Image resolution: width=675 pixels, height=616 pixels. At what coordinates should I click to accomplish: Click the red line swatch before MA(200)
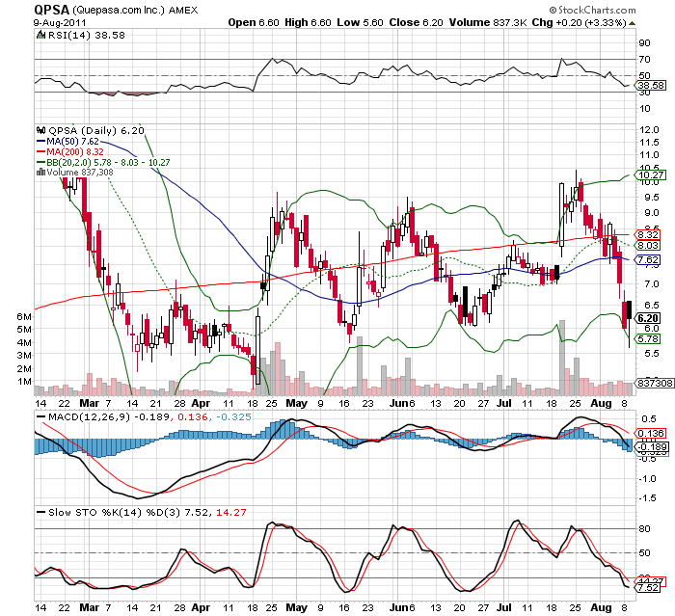pos(41,151)
